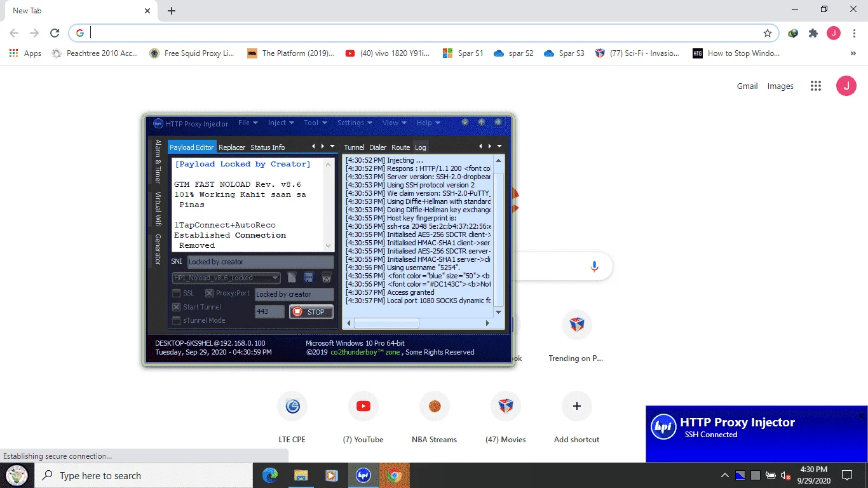Image resolution: width=868 pixels, height=488 pixels.
Task: Open the Google apps grid
Action: 816,86
